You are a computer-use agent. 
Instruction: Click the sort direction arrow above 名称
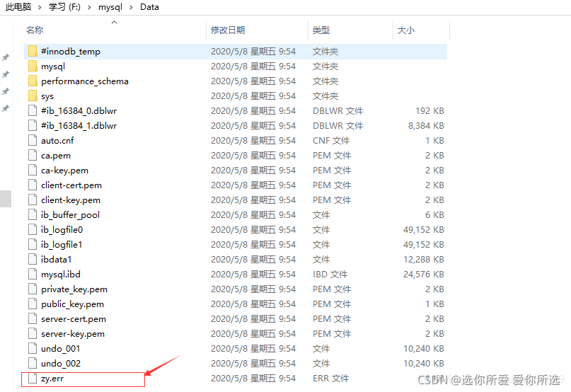115,22
